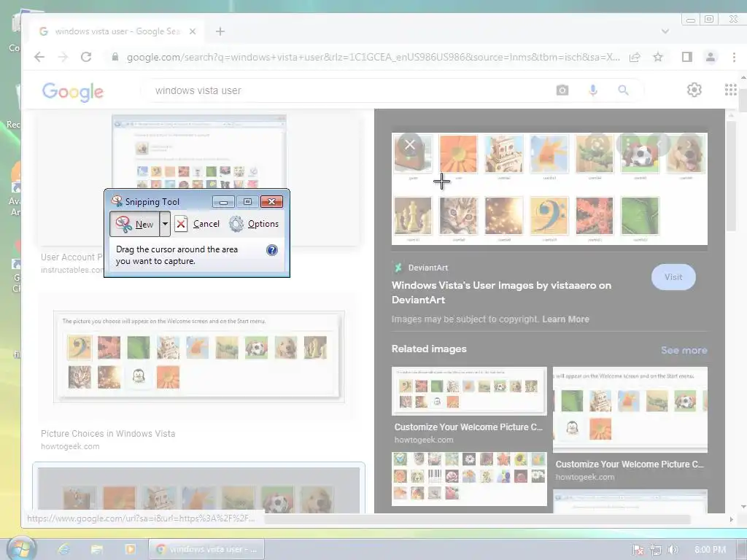Visit the DeviantArt image page
Screen dimensions: 747x560
pyautogui.click(x=673, y=277)
